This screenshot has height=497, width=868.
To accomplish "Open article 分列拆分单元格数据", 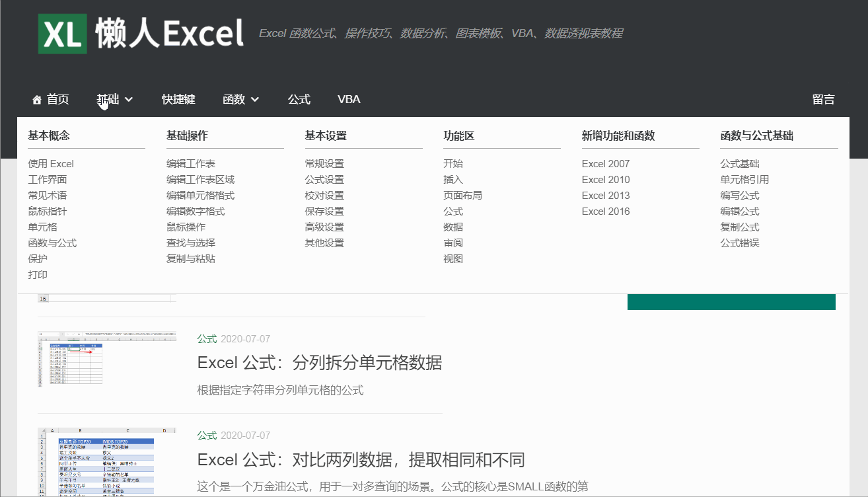I will pyautogui.click(x=320, y=362).
